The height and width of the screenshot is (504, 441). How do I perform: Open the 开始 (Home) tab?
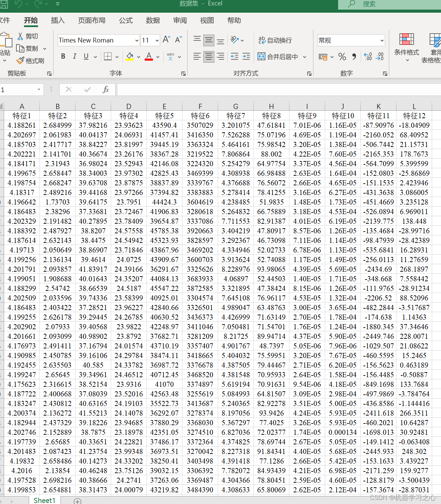coord(31,20)
